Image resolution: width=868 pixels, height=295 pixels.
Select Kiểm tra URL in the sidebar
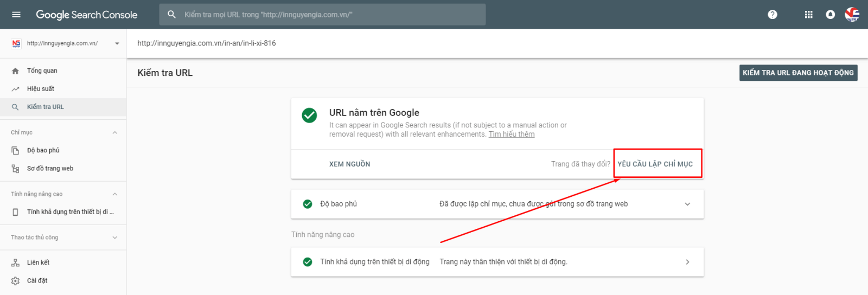[x=63, y=107]
